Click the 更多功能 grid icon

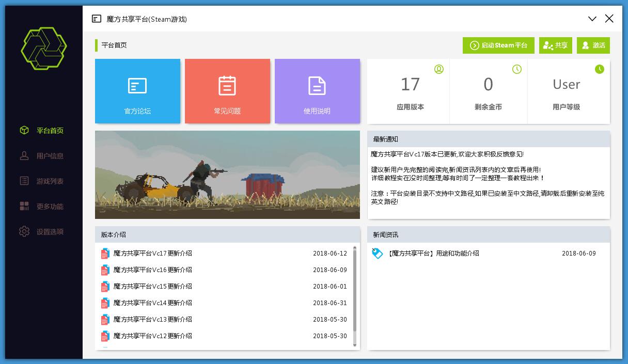click(x=24, y=207)
